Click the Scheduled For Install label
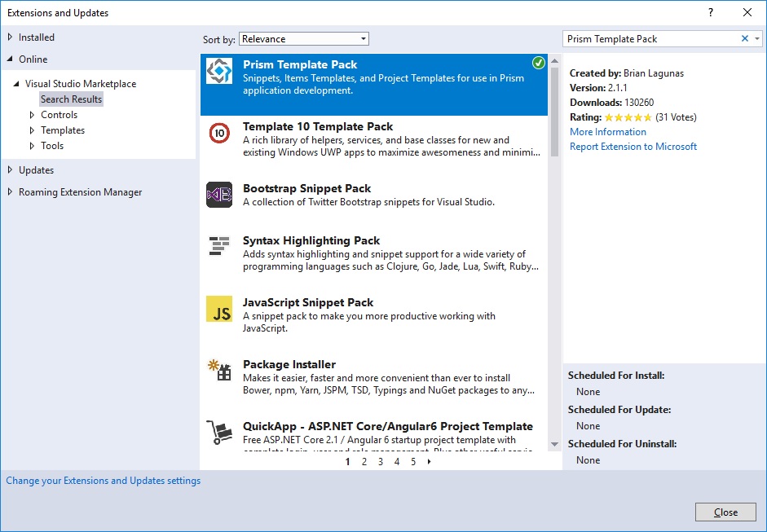The image size is (767, 532). 616,376
